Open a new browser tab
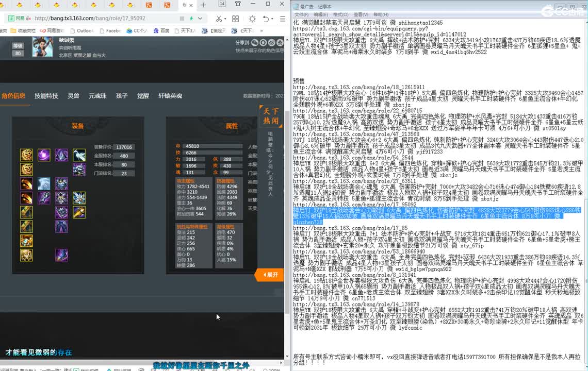This screenshot has height=371, width=588. coord(203,5)
